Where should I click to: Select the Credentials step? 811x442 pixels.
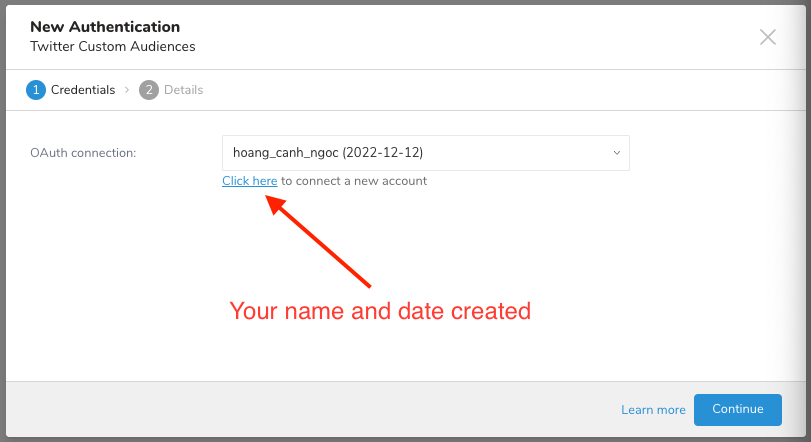82,90
